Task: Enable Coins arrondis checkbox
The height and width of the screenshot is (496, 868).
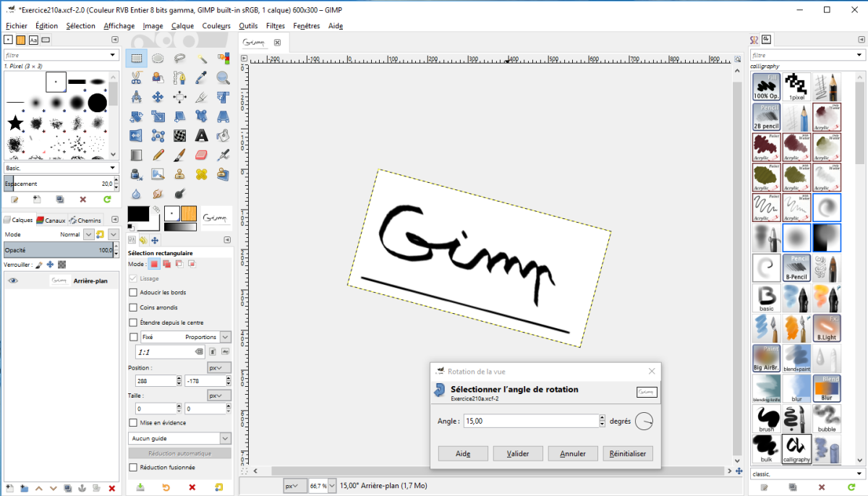Action: tap(133, 307)
